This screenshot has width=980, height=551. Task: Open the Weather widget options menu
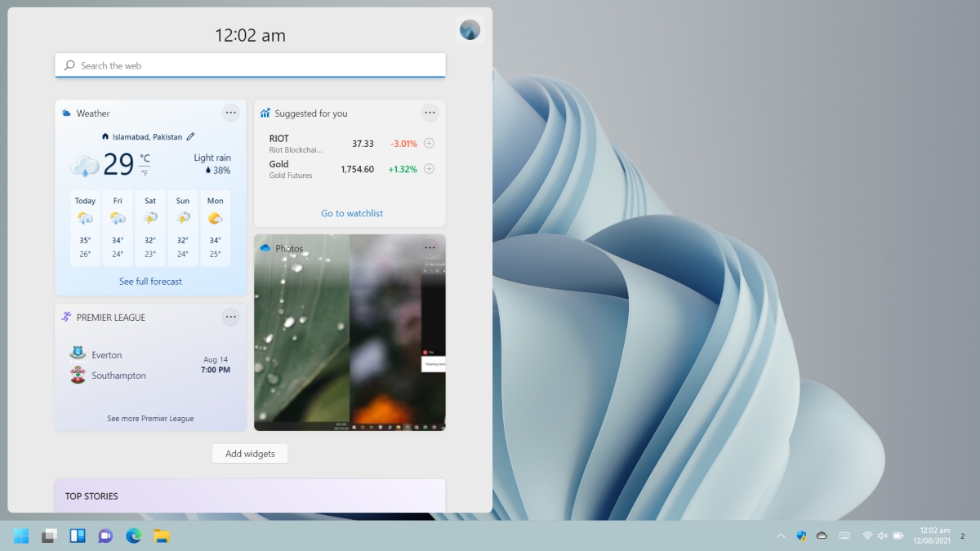pyautogui.click(x=230, y=113)
